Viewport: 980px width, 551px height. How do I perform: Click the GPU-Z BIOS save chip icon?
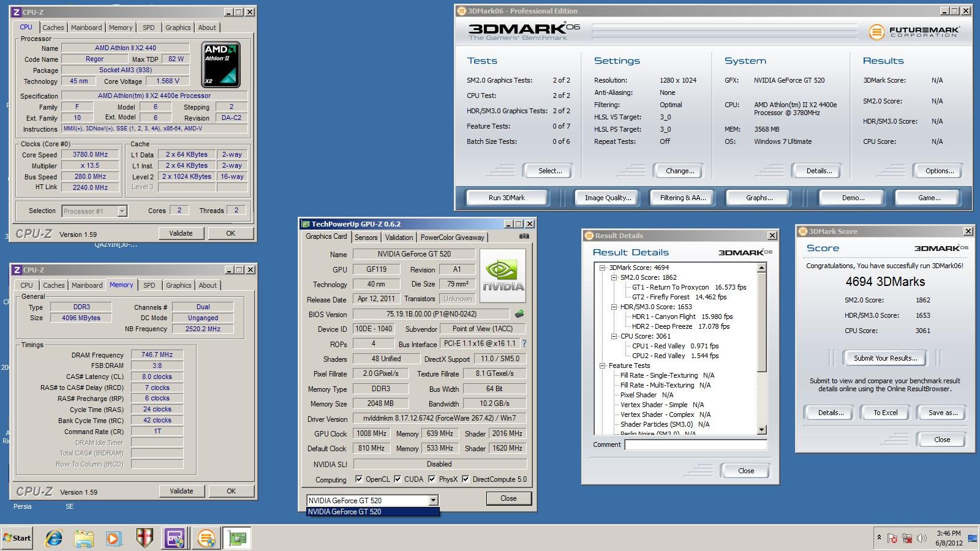pos(519,313)
